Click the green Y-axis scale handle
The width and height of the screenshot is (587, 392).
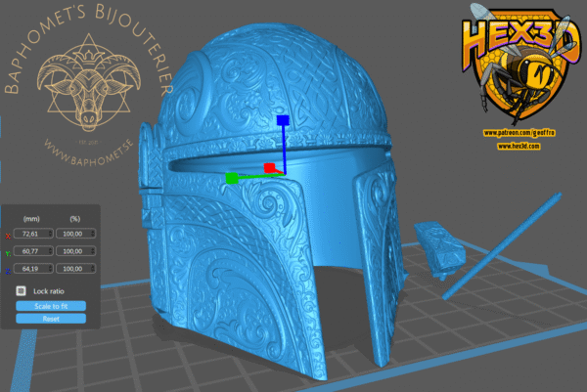click(232, 178)
